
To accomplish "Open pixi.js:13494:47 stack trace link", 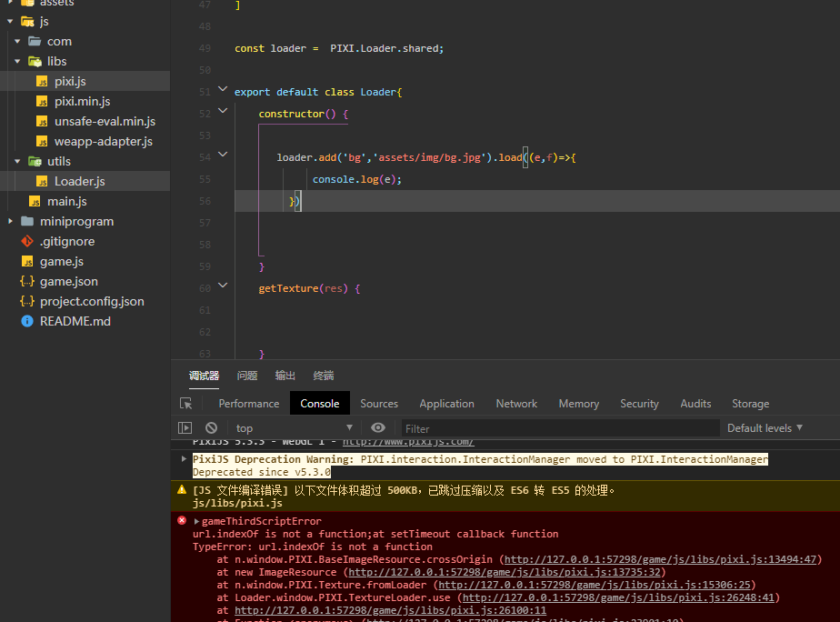I will point(661,559).
